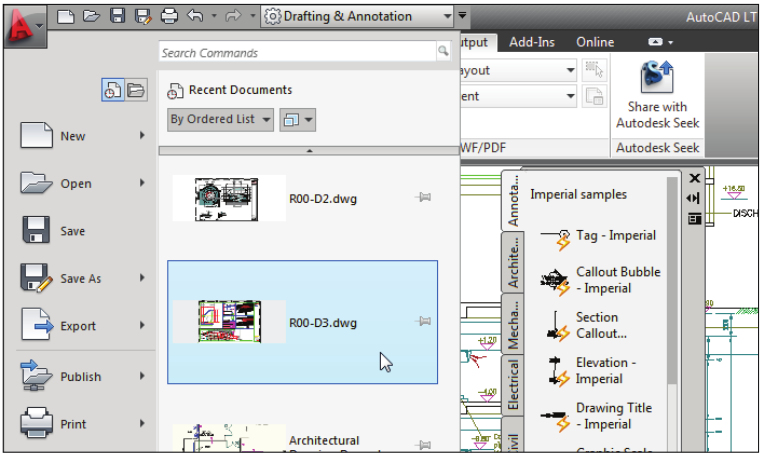
Task: Switch to the Add-Ins ribbon tab
Action: [x=531, y=42]
